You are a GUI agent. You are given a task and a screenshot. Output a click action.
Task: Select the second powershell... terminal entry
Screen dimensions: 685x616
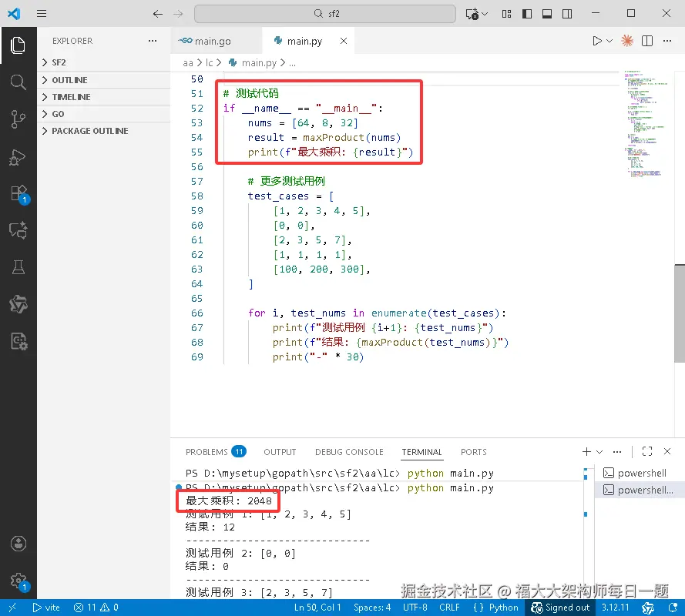pos(639,490)
